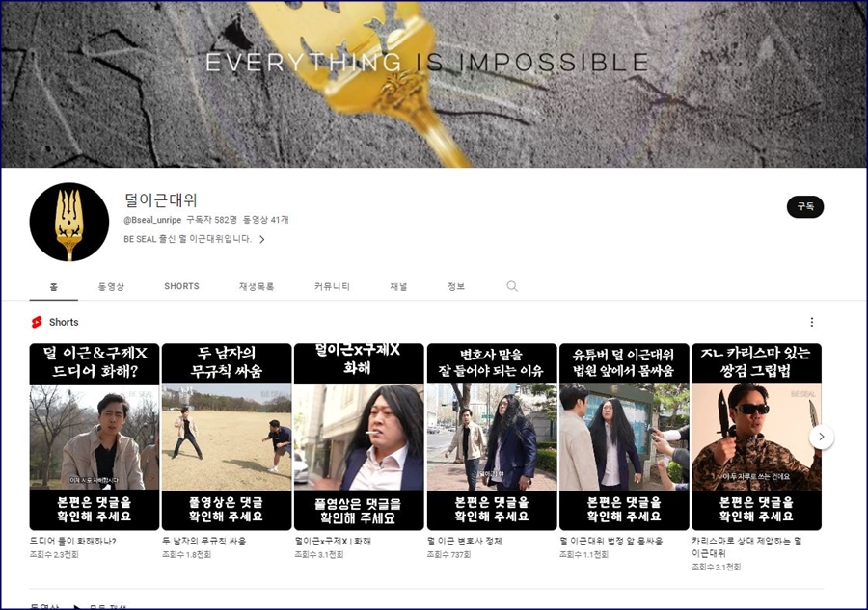Click the red Shorts logo icon

tap(37, 322)
